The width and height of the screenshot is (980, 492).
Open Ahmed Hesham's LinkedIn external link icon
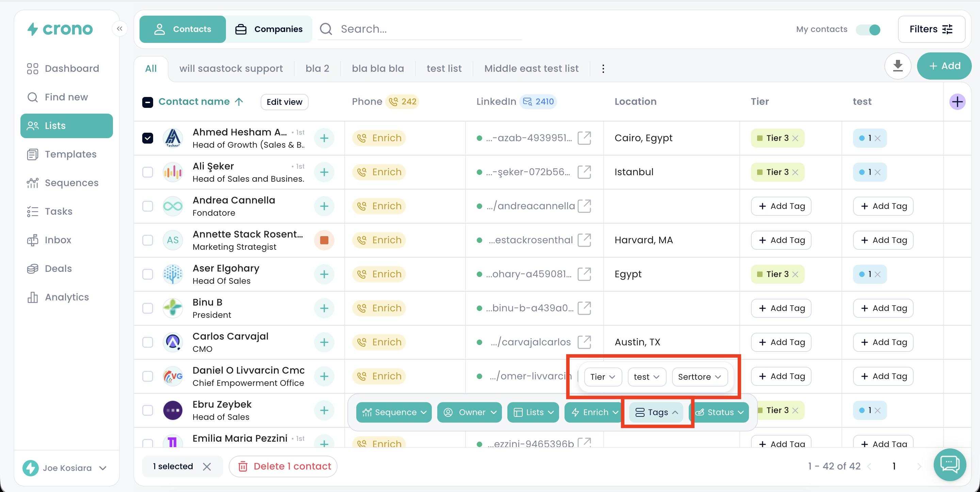point(584,138)
